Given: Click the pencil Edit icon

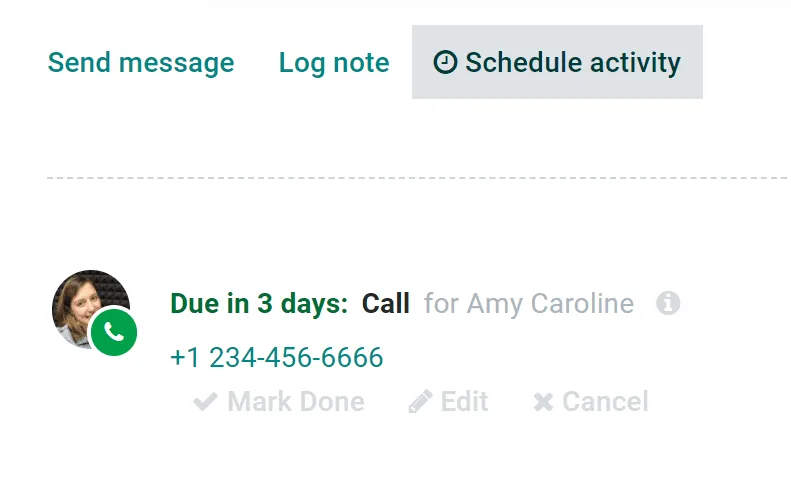Looking at the screenshot, I should 420,402.
